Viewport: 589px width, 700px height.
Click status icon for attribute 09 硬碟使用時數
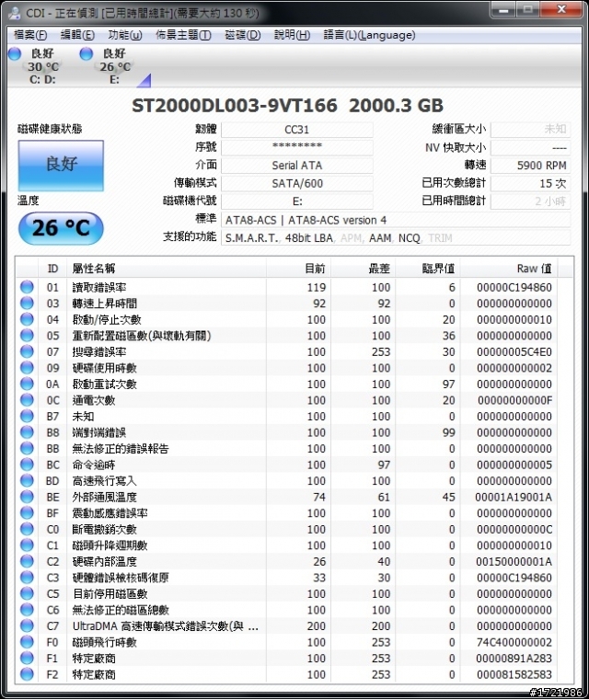27,367
